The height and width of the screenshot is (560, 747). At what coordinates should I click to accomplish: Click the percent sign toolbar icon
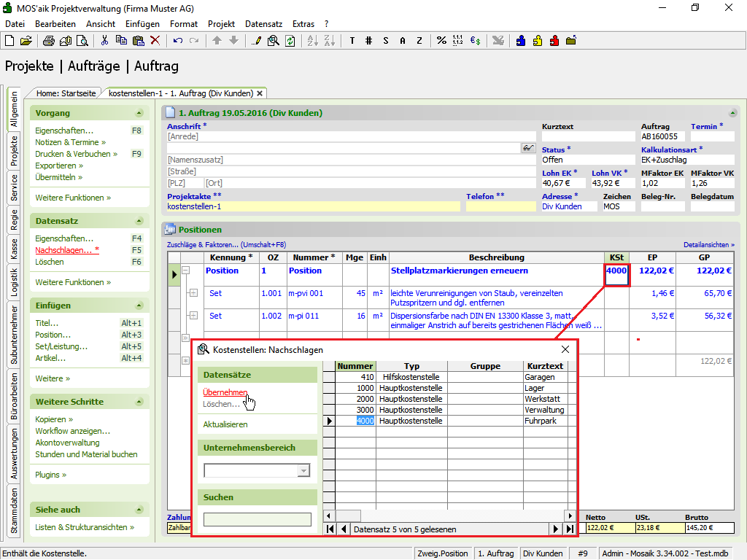coord(441,41)
